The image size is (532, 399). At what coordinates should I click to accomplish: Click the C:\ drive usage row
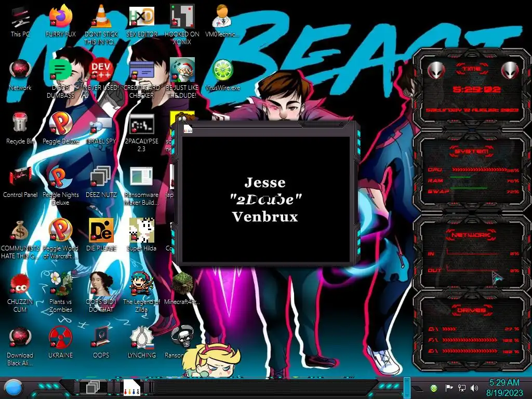click(x=474, y=329)
